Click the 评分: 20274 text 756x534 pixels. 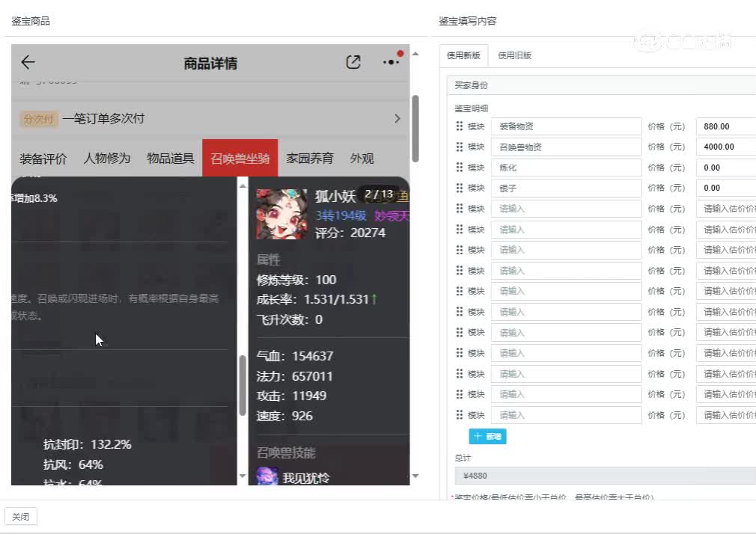(x=350, y=233)
